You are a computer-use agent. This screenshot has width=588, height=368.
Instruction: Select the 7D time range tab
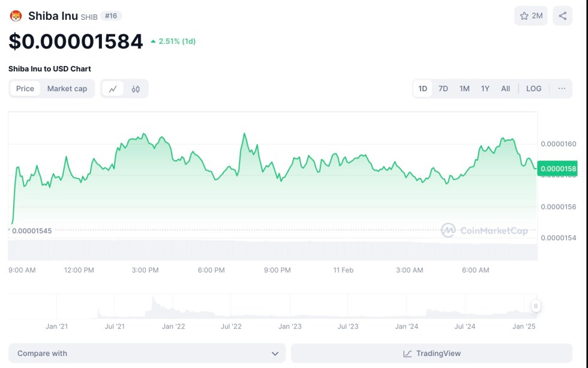click(x=443, y=89)
